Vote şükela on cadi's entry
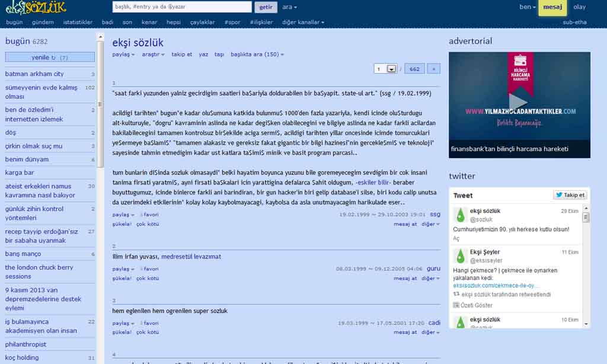 pos(122,332)
